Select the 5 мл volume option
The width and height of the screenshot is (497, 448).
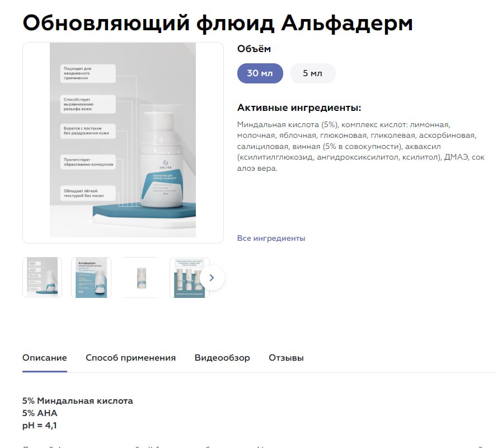(x=312, y=73)
